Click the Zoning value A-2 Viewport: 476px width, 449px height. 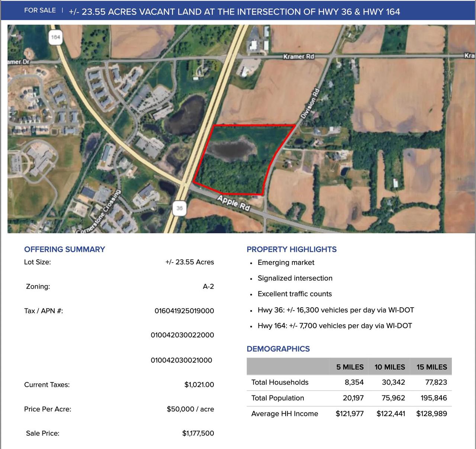coord(208,286)
